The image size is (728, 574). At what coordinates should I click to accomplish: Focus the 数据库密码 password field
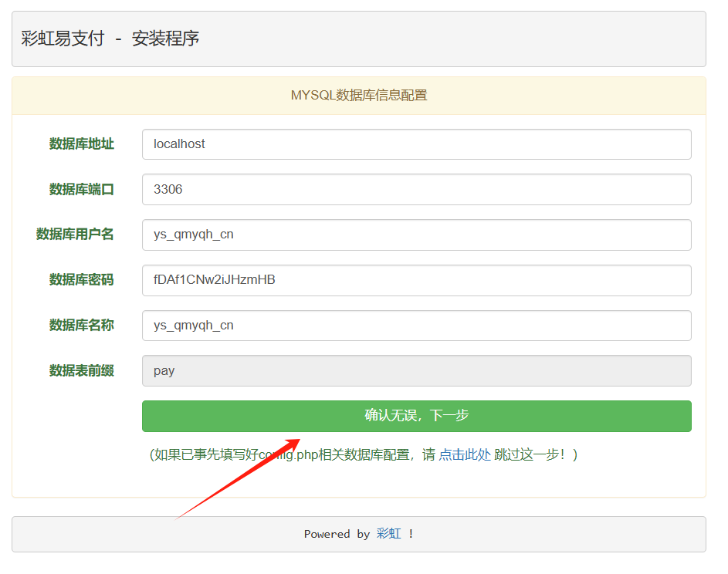pyautogui.click(x=416, y=280)
